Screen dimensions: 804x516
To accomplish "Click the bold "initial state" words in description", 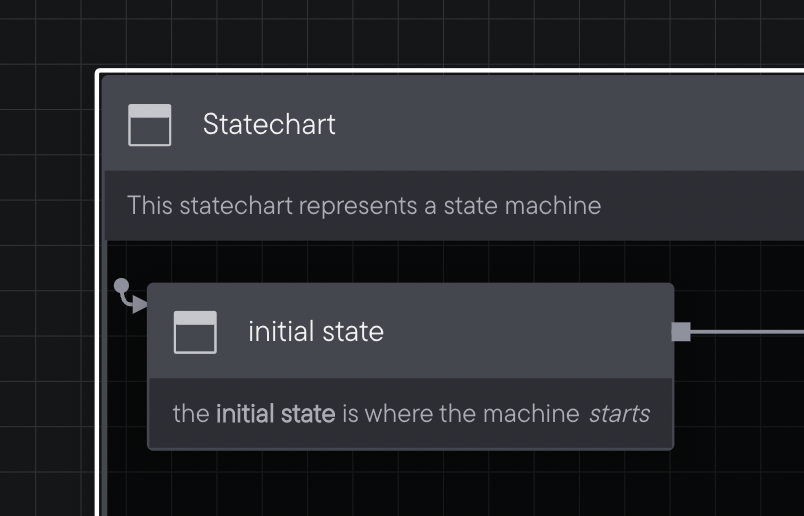I will [275, 413].
